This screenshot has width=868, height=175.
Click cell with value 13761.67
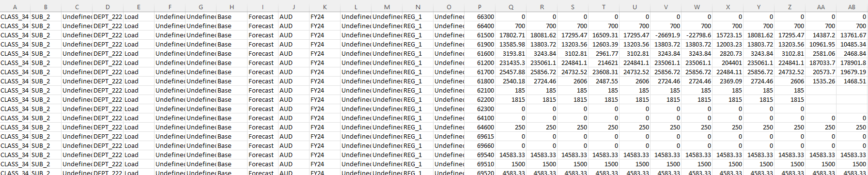[x=852, y=35]
